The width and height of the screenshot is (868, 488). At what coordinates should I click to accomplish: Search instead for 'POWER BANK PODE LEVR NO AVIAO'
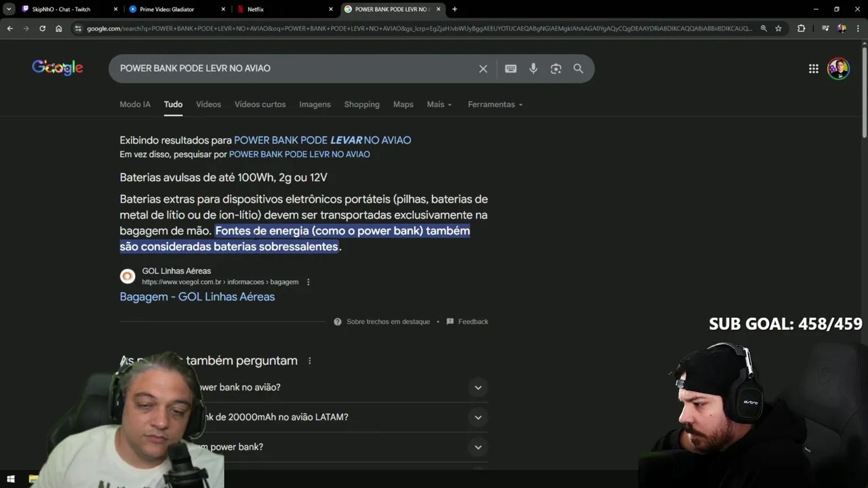pos(299,155)
